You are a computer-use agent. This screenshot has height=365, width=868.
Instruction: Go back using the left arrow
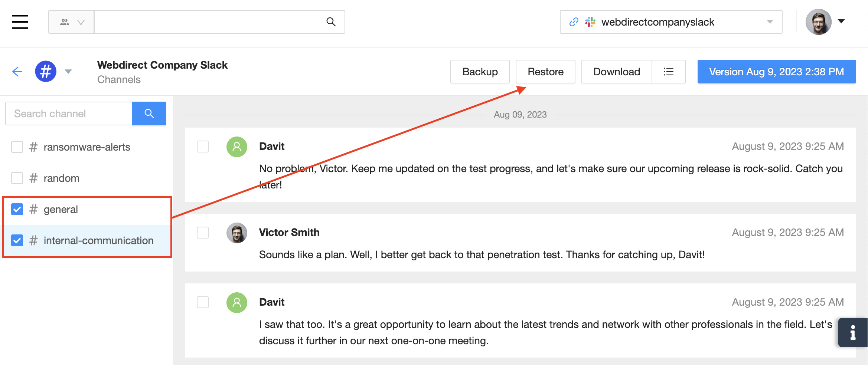pos(17,71)
